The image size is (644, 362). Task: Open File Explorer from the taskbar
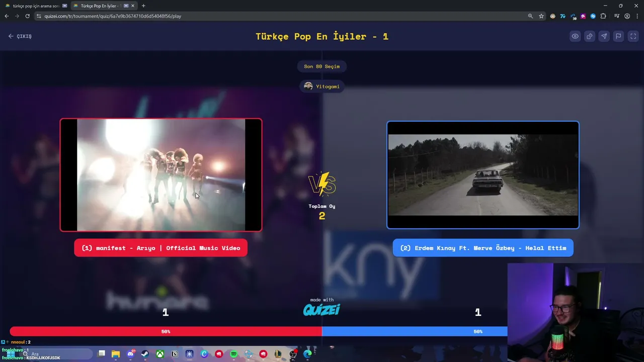(116, 354)
